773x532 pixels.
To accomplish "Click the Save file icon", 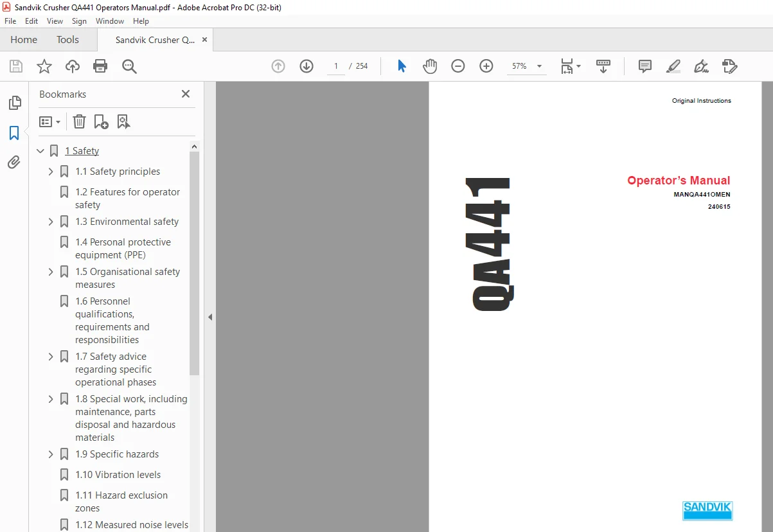I will (x=16, y=66).
